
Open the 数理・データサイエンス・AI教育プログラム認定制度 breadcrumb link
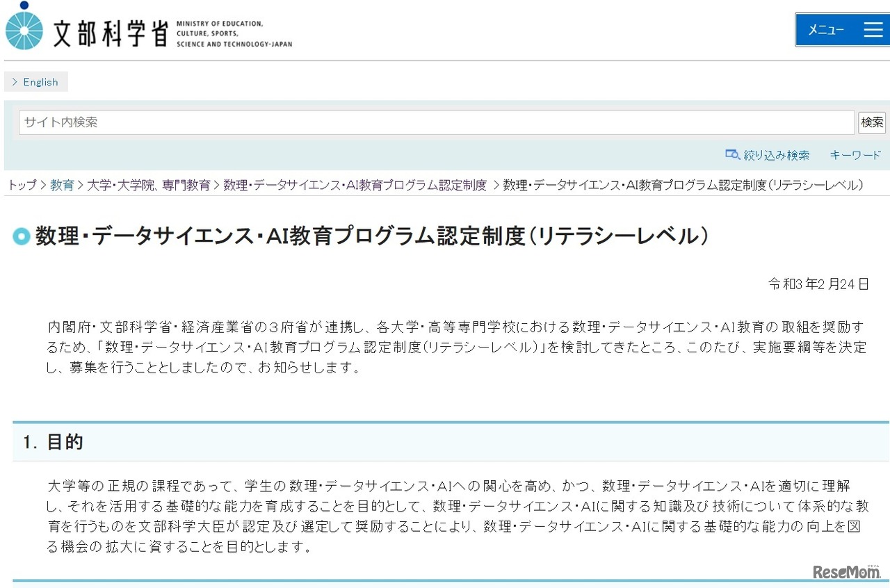tap(353, 185)
